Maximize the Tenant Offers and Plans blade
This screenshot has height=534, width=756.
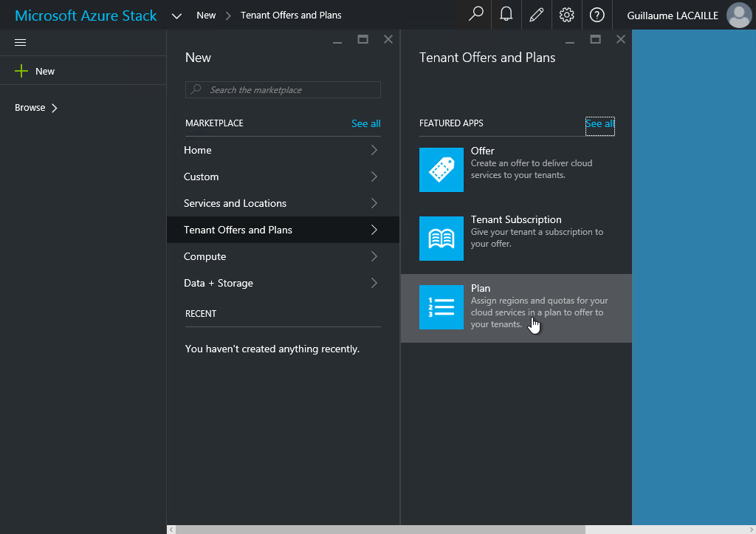pyautogui.click(x=596, y=39)
